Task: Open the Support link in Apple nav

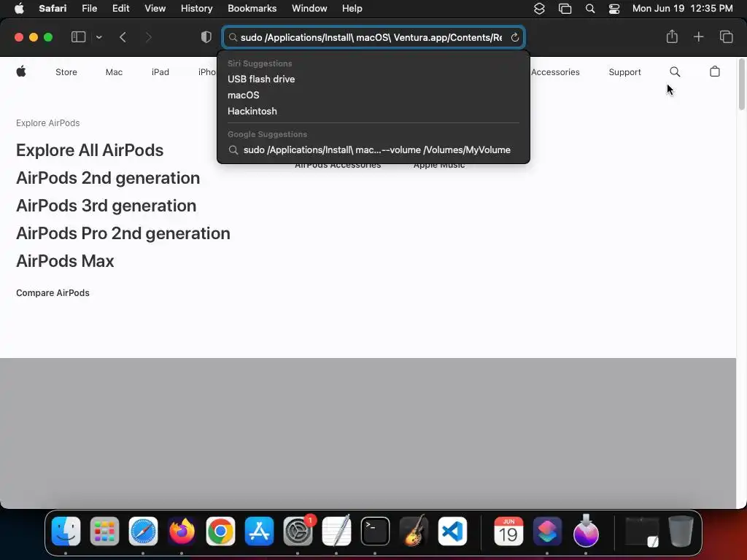Action: click(624, 72)
